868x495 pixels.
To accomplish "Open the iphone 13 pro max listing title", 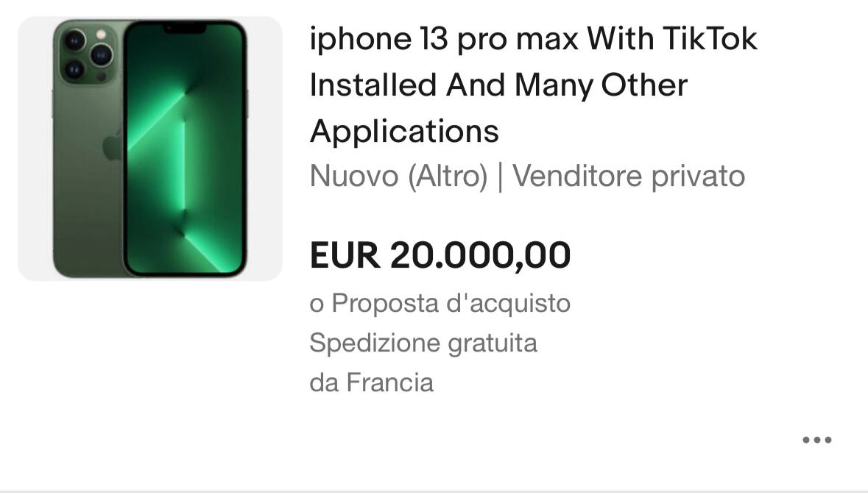I will (533, 85).
